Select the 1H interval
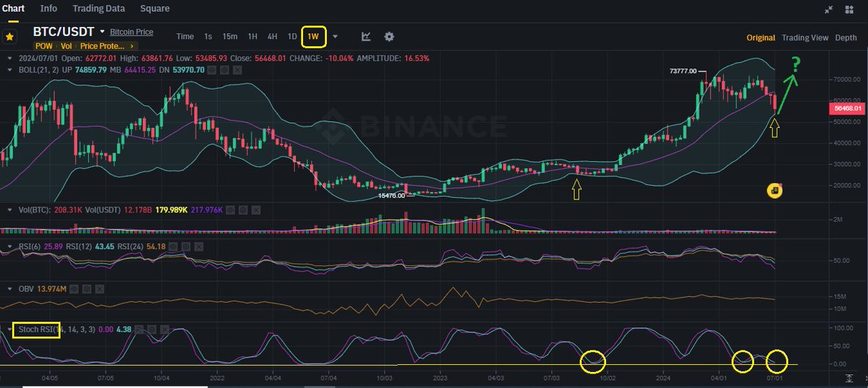 252,36
